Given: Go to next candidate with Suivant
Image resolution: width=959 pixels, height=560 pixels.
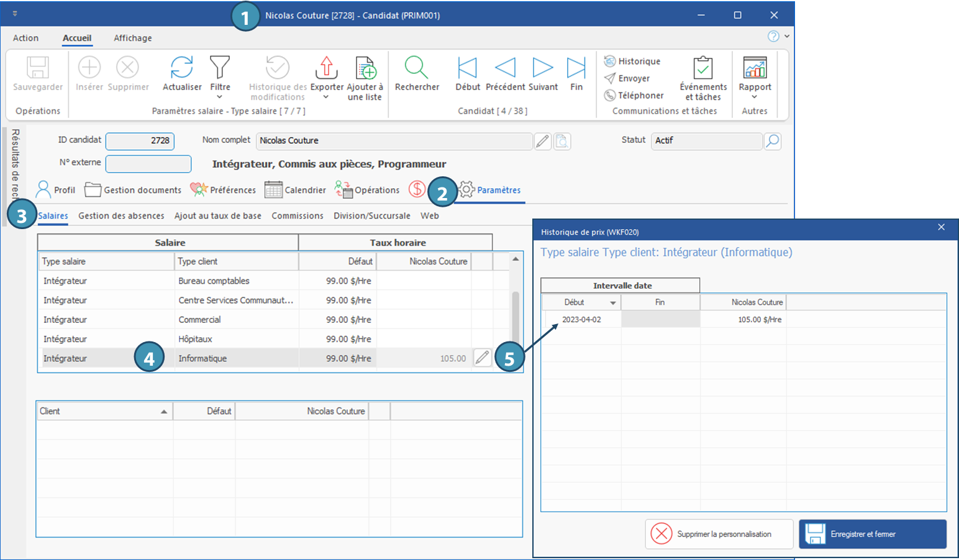Looking at the screenshot, I should coord(542,68).
